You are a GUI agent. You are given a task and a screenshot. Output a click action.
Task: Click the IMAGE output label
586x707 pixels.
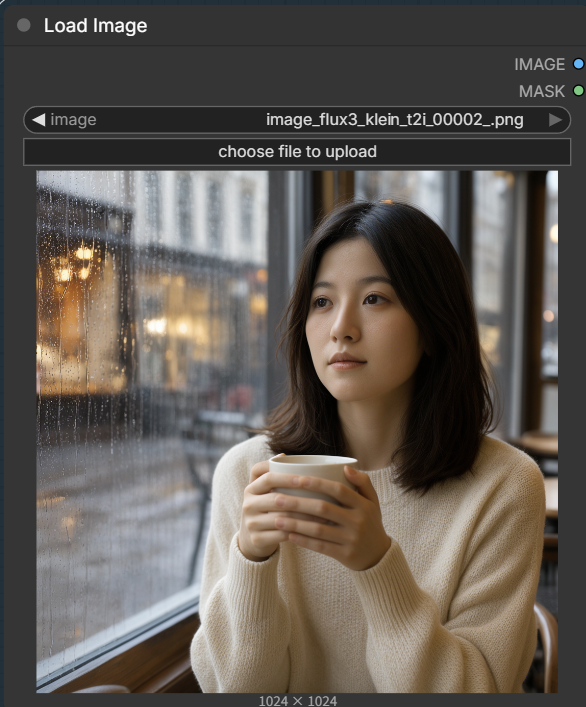point(540,64)
